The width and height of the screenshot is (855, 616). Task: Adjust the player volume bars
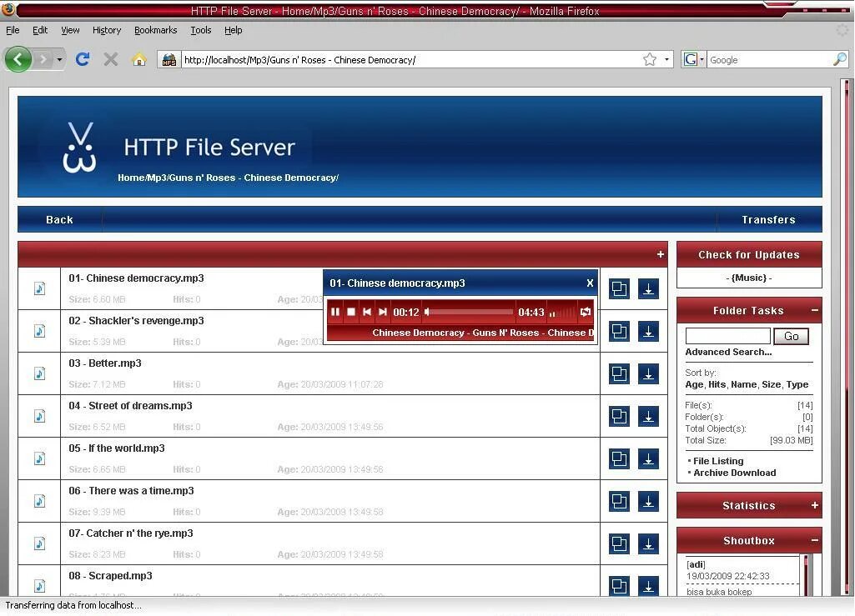(561, 313)
